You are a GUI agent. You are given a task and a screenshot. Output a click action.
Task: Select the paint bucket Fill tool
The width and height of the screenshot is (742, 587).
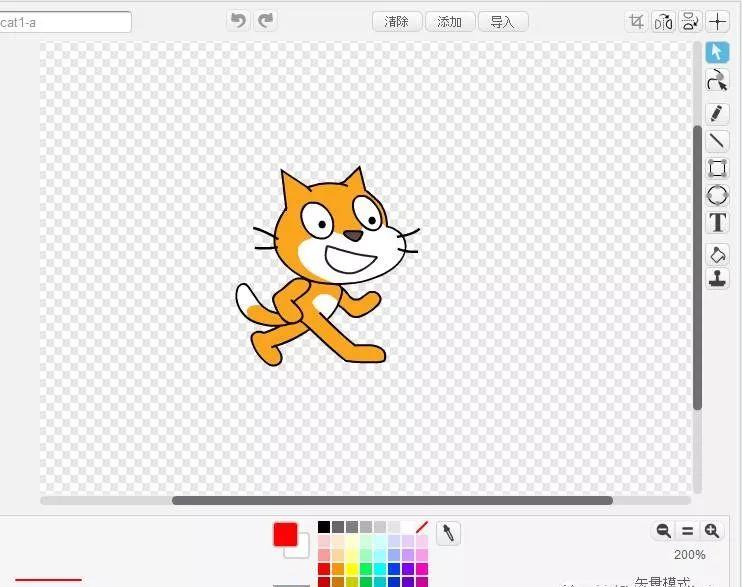[x=717, y=255]
